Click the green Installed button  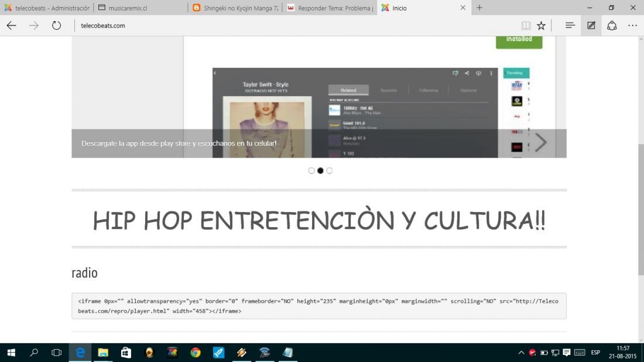click(x=519, y=41)
